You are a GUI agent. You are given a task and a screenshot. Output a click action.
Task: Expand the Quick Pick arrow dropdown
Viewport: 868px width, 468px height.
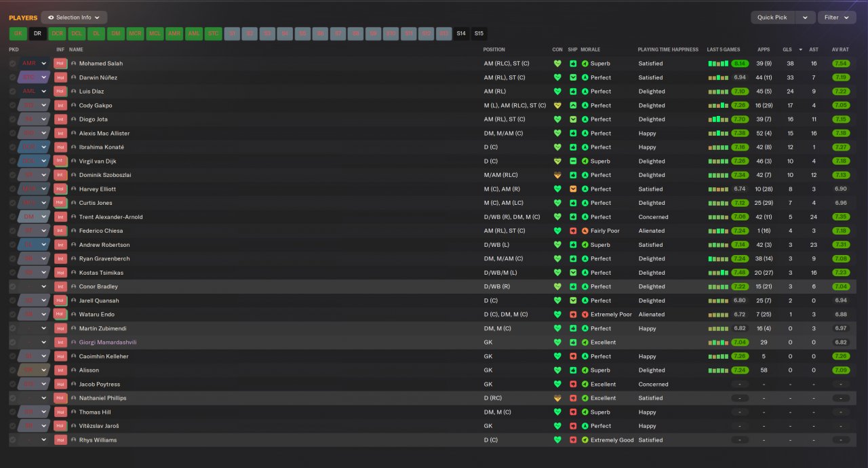[x=805, y=18]
